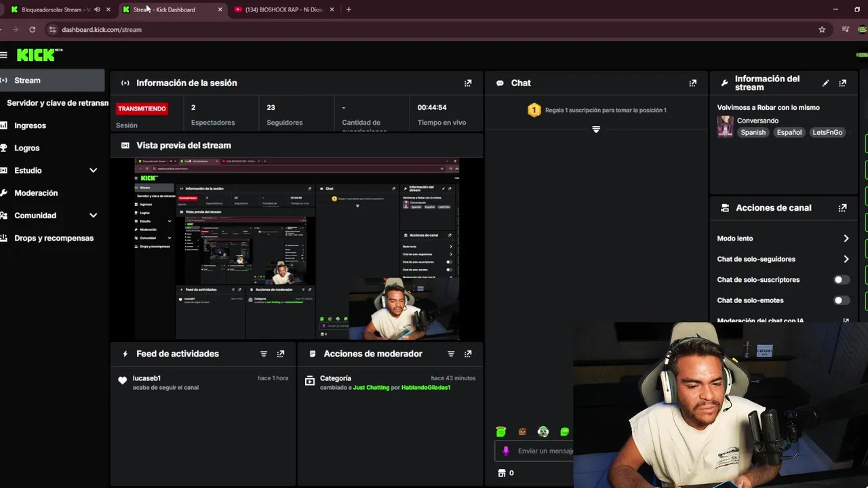Expand the Comunidad sidebar section
Viewport: 868px width, 488px height.
coord(93,216)
